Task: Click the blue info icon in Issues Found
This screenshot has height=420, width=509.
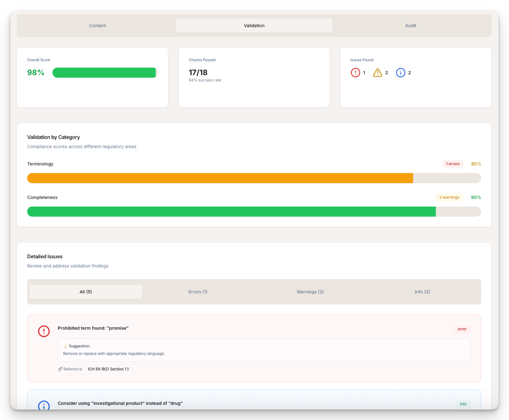Action: pos(400,73)
